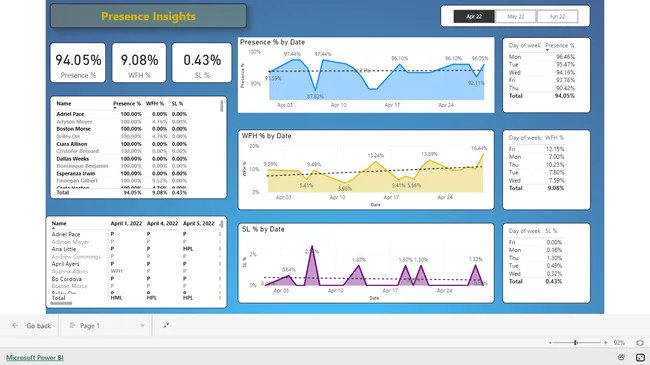Sort the table by Presence % column header
Screen dimensions: 650x365
point(127,104)
